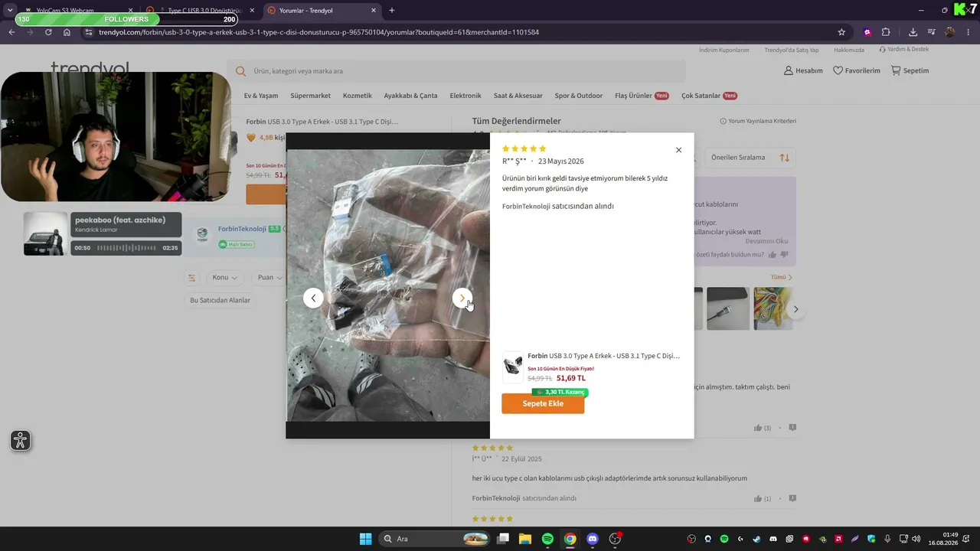Open the Spor & Outdoor category

coord(579,96)
